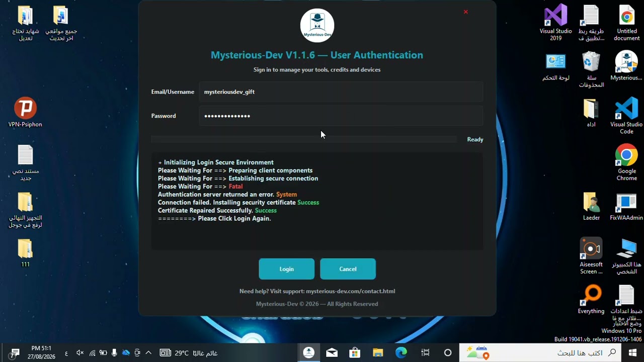This screenshot has width=644, height=362.
Task: Select 'Initializing Login Secure Environment' log line
Action: pos(219,162)
